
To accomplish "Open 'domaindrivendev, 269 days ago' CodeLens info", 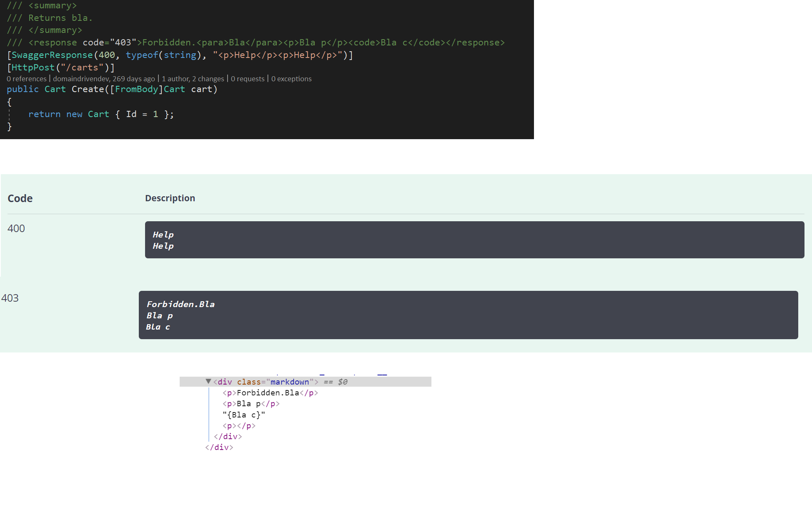I will (x=104, y=79).
